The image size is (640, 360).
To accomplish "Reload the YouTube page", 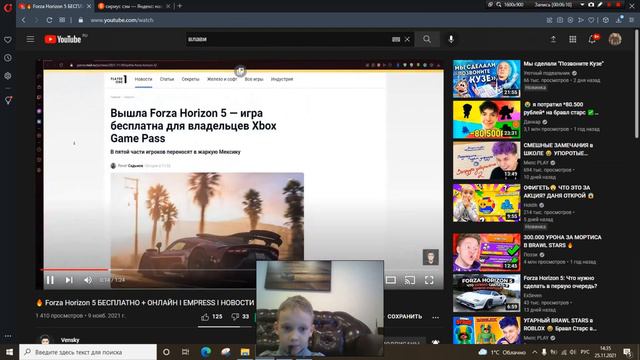I will (x=49, y=20).
